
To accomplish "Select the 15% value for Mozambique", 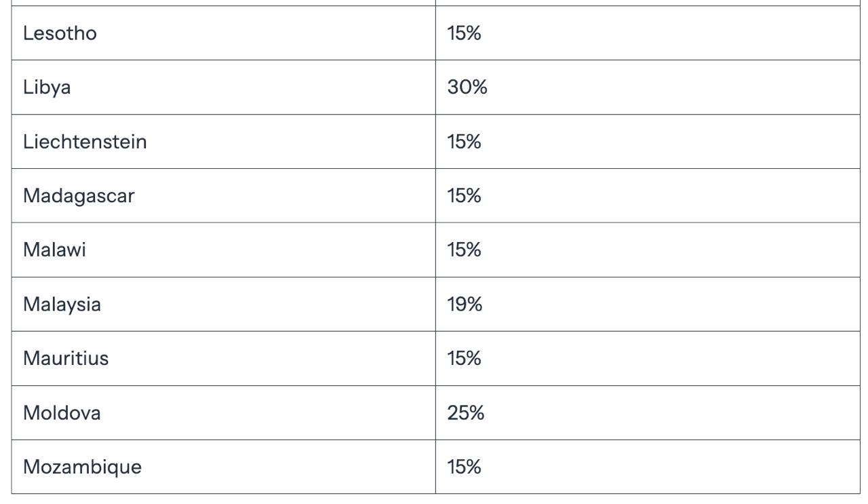I will click(x=464, y=467).
